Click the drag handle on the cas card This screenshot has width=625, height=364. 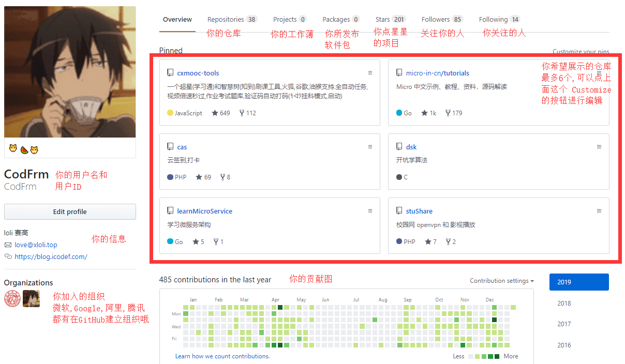coord(370,147)
